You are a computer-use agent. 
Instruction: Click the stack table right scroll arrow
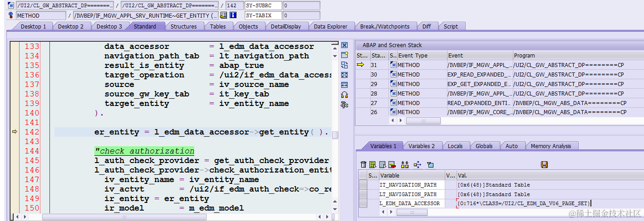(x=400, y=121)
